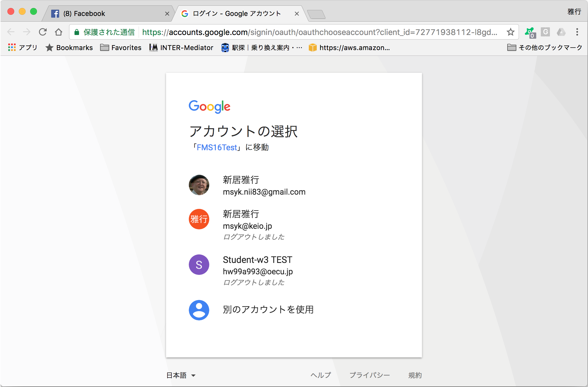
Task: Open the 駅探 乗り換え案内 bookmark
Action: (x=262, y=48)
